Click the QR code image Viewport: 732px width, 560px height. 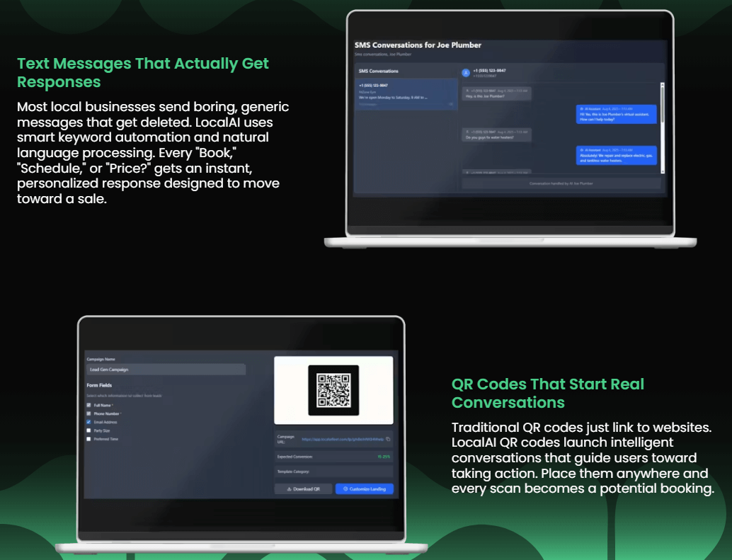point(333,390)
